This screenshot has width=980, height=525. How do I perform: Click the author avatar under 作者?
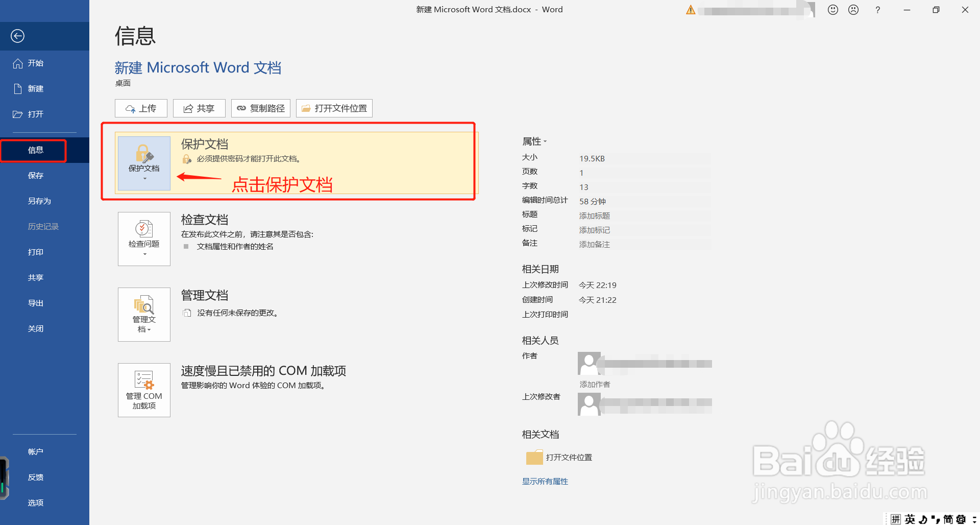coord(589,364)
